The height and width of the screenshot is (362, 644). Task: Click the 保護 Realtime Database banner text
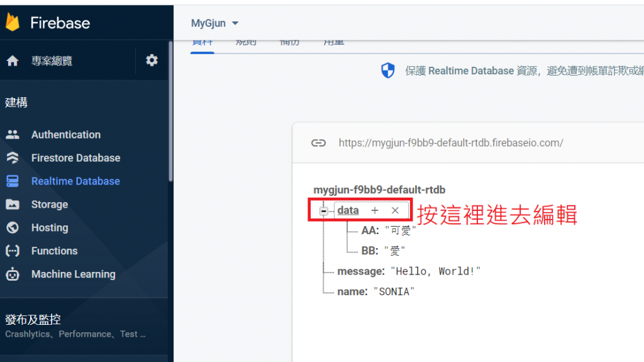(x=524, y=71)
